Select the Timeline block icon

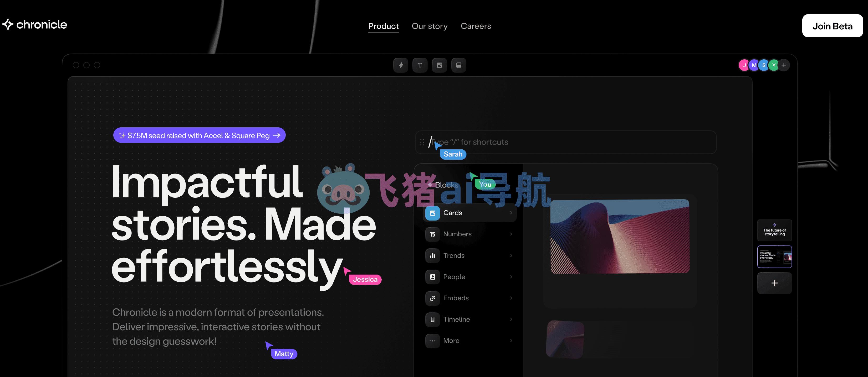[x=432, y=320]
